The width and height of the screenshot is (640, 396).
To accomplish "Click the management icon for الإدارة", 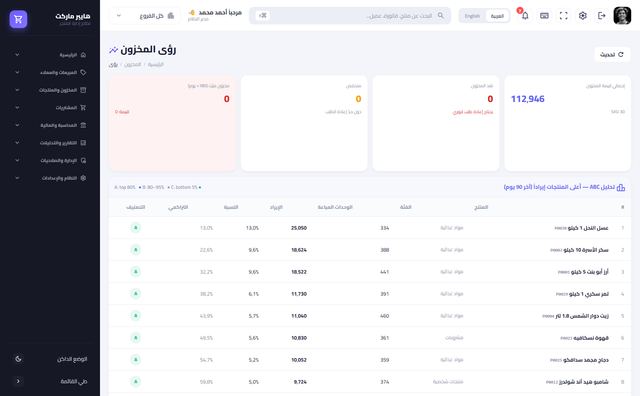I will 83,160.
